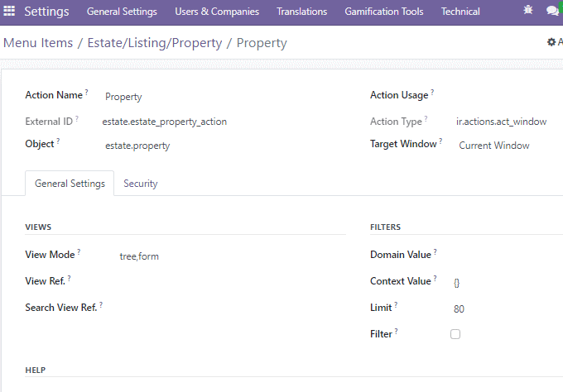563x392 pixels.
Task: Click the help question mark beside Target Window
Action: coord(440,141)
